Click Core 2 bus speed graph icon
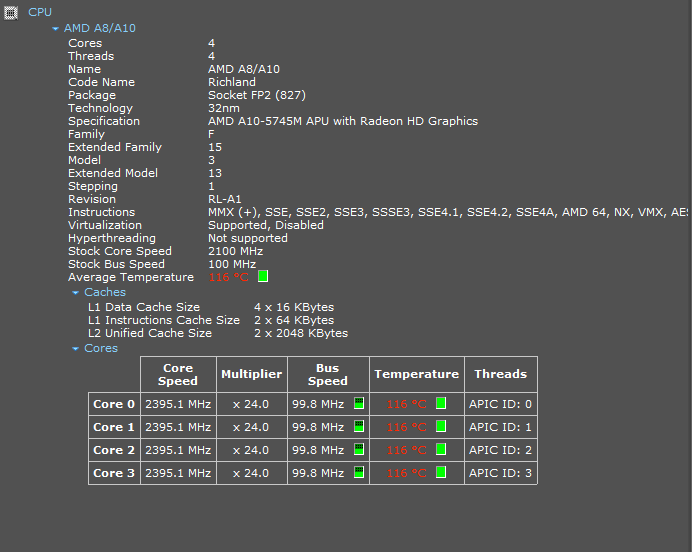 (x=359, y=449)
